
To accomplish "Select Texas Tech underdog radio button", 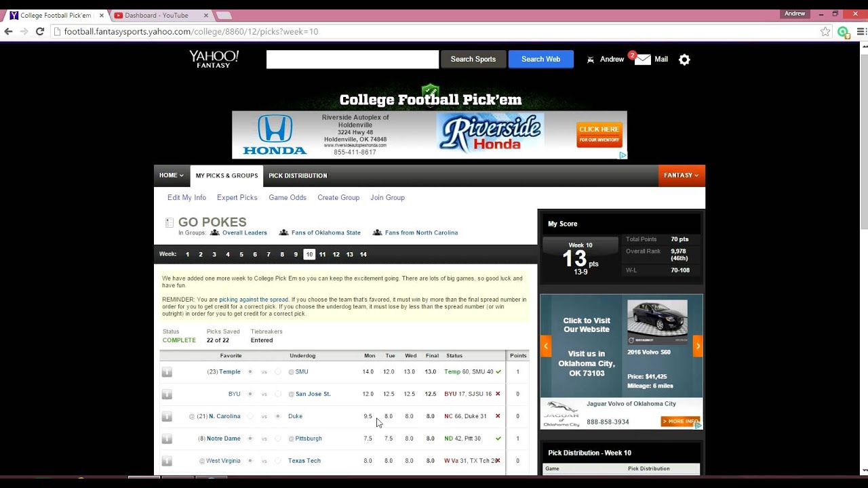I will click(278, 461).
